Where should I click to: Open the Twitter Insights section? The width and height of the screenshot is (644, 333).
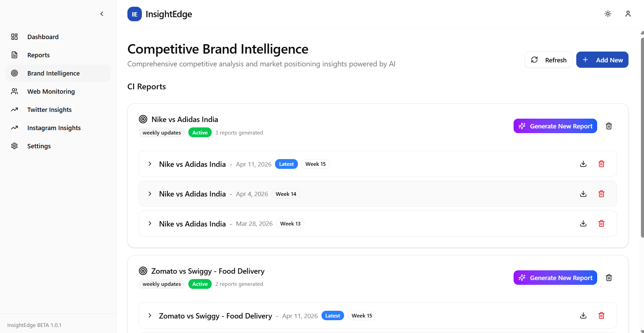tap(50, 110)
